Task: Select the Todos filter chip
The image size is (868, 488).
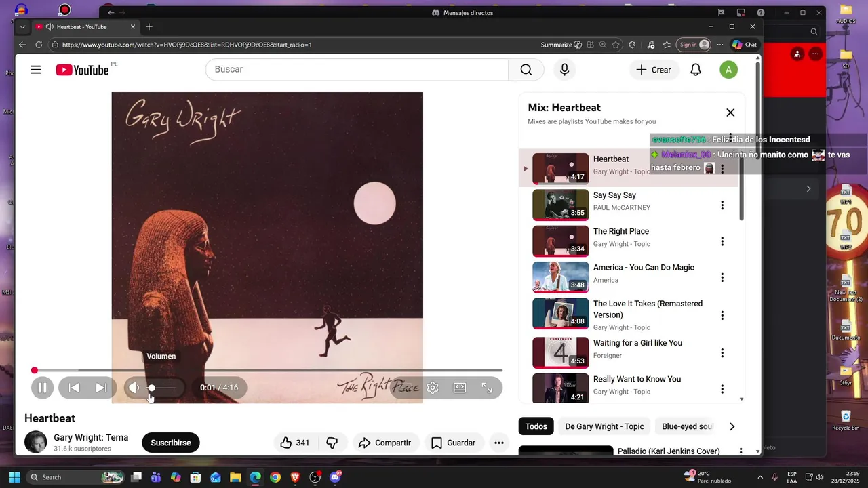Action: click(x=536, y=426)
